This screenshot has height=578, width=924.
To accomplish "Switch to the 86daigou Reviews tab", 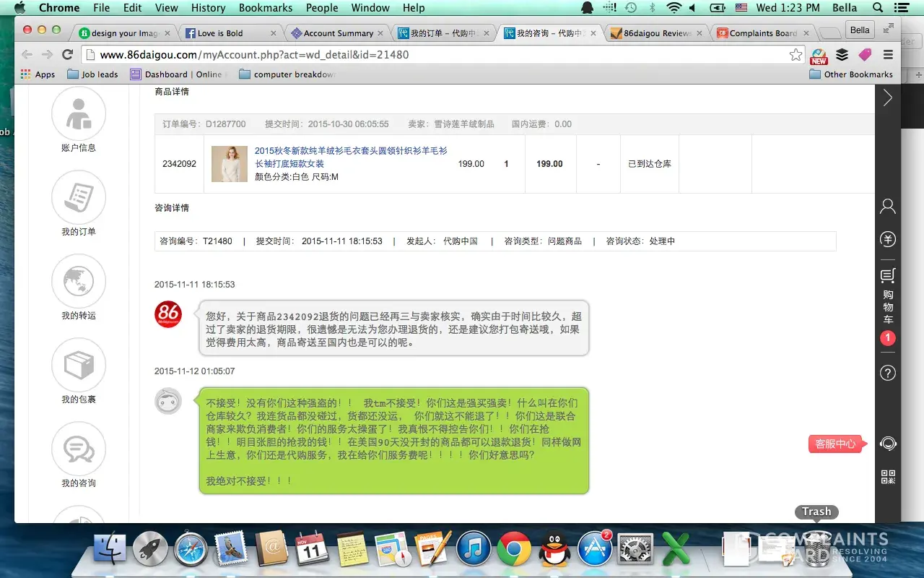I will click(657, 33).
